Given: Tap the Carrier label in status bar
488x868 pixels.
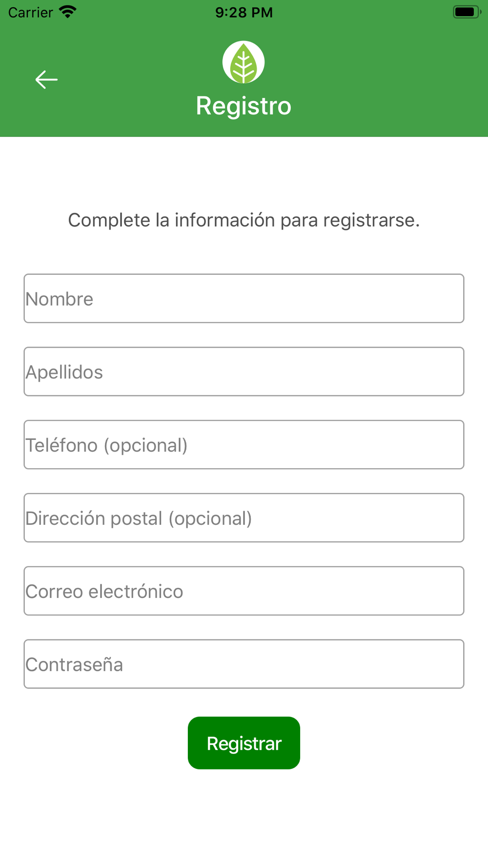Looking at the screenshot, I should 30,12.
